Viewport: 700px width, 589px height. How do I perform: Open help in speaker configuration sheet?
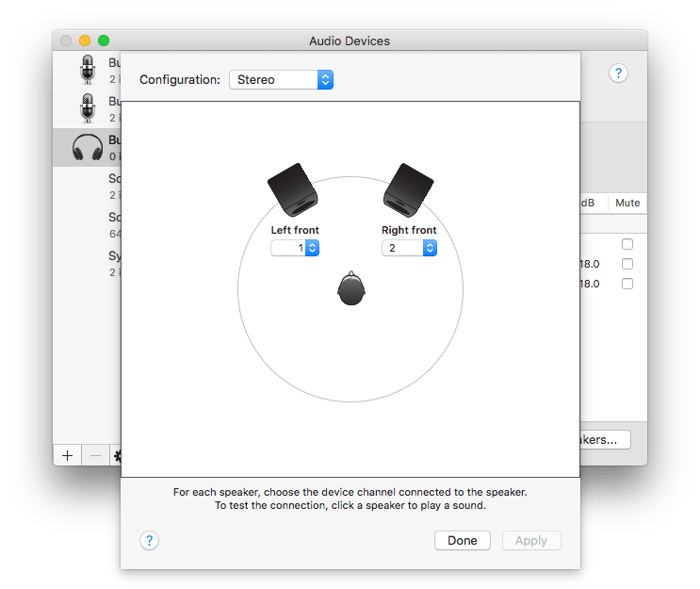pos(149,540)
